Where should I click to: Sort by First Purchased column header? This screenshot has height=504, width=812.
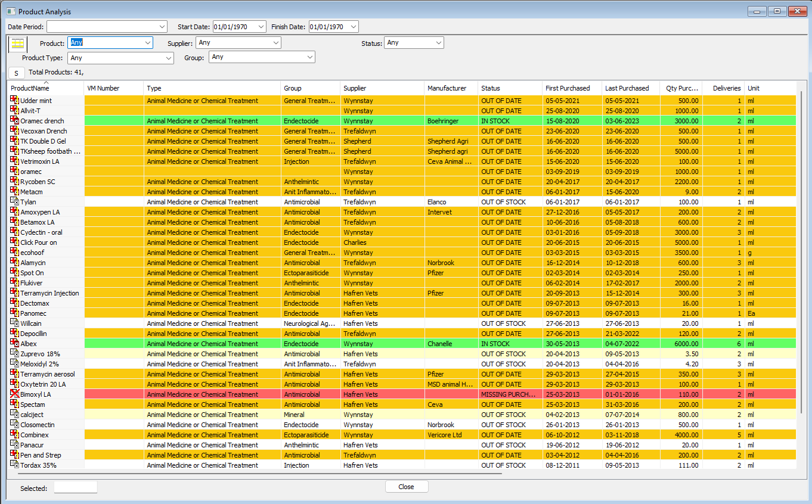pos(572,88)
